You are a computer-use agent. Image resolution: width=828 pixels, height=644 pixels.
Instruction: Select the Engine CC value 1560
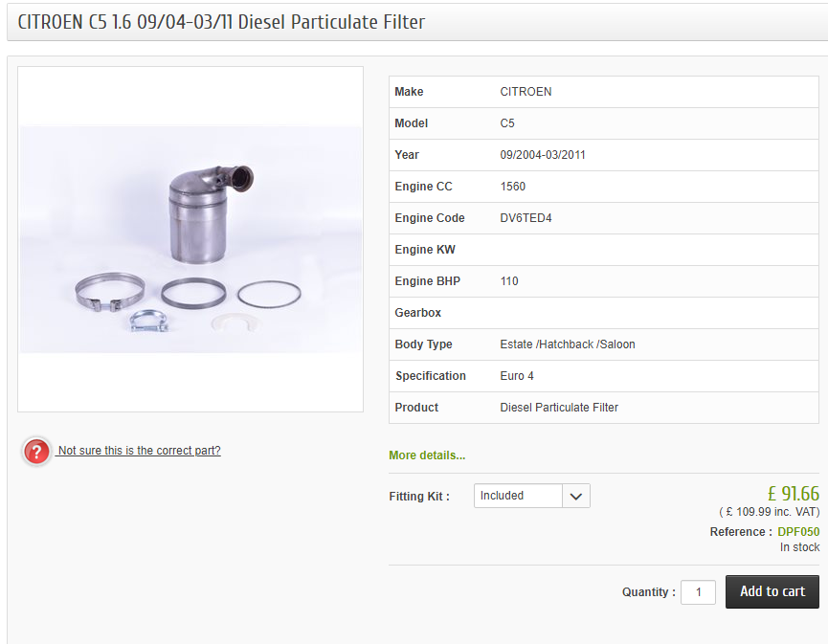tap(512, 187)
